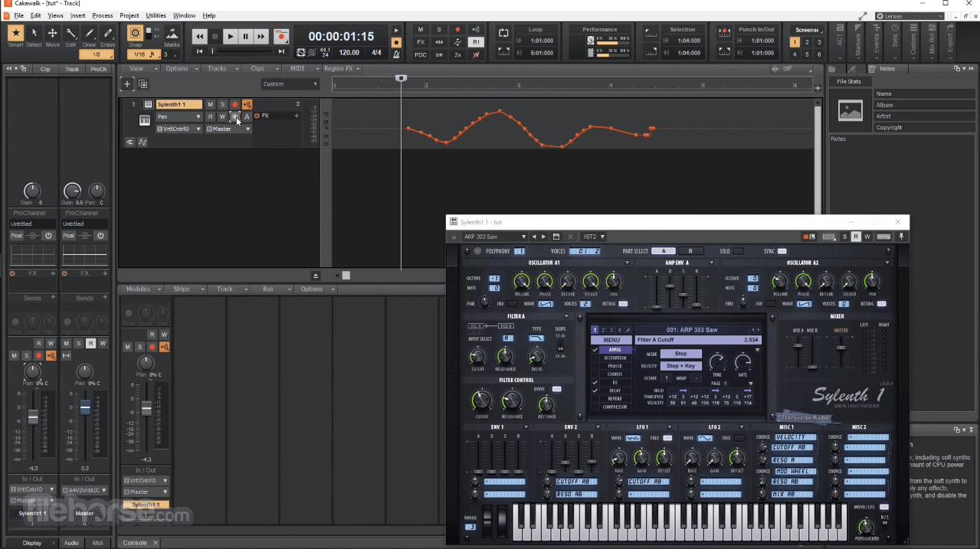Switch to the Clip inspector tab
This screenshot has height=549, width=980.
click(45, 69)
